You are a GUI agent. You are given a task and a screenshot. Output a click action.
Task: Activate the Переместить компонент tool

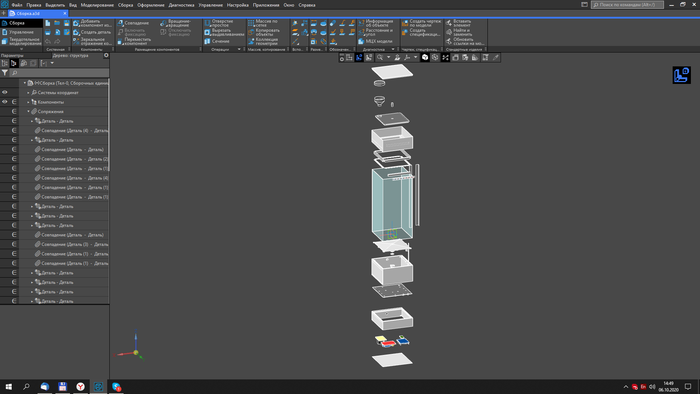click(x=134, y=41)
